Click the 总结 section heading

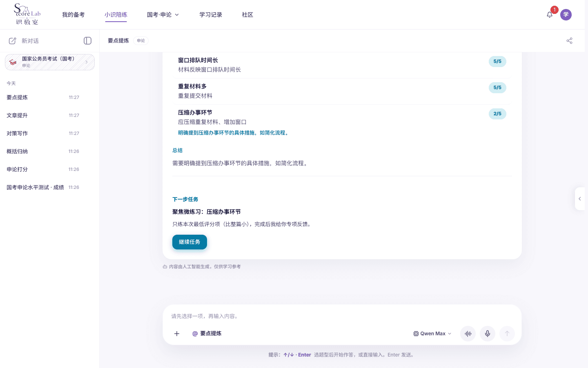(x=178, y=150)
